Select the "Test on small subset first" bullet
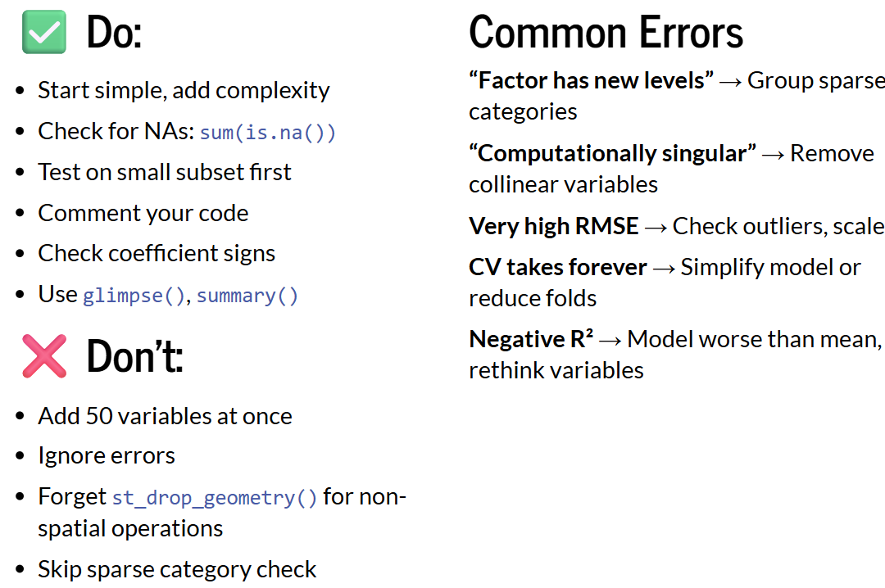The height and width of the screenshot is (588, 885). tap(165, 173)
